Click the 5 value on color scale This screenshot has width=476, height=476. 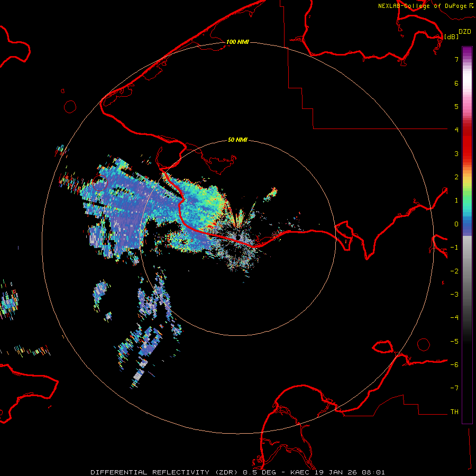pos(456,106)
